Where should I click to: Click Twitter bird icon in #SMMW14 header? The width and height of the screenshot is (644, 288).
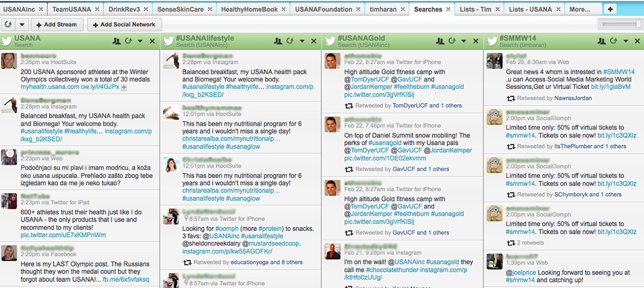point(492,41)
